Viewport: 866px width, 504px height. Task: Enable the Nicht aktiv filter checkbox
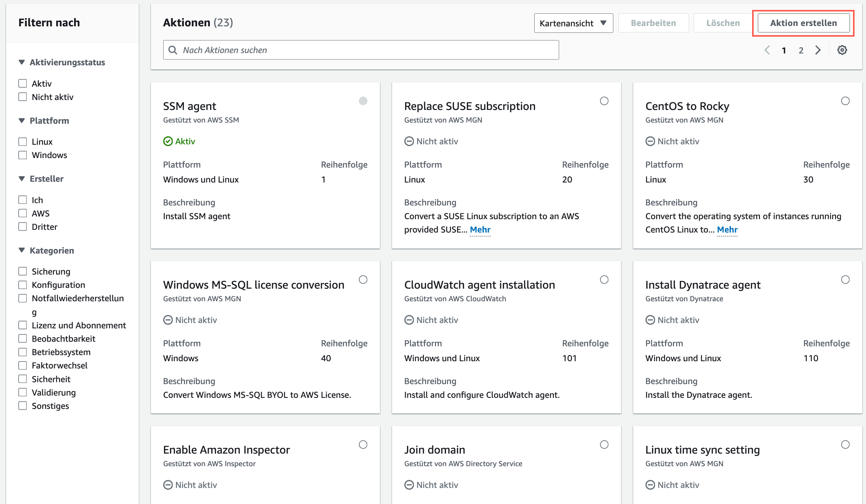(x=23, y=97)
